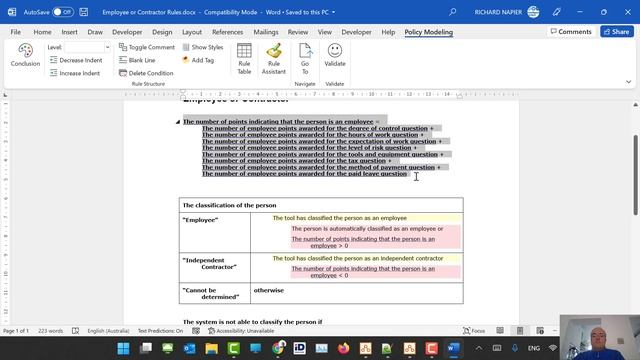
Task: Click Increase Indent in Rule Structure
Action: [75, 73]
